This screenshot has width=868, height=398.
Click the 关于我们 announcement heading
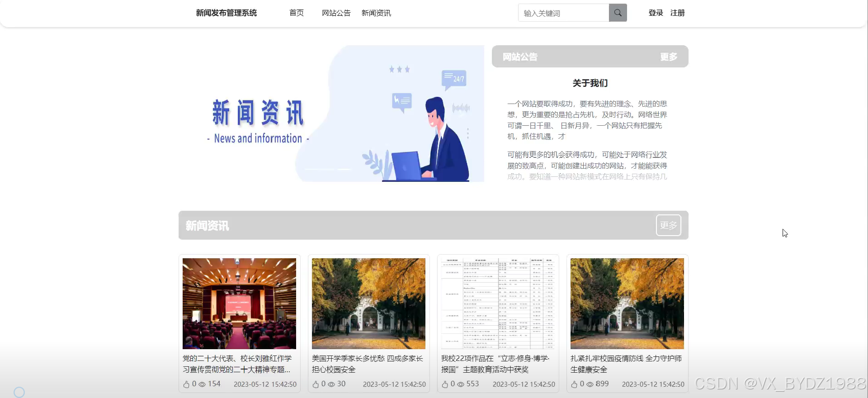pyautogui.click(x=590, y=83)
